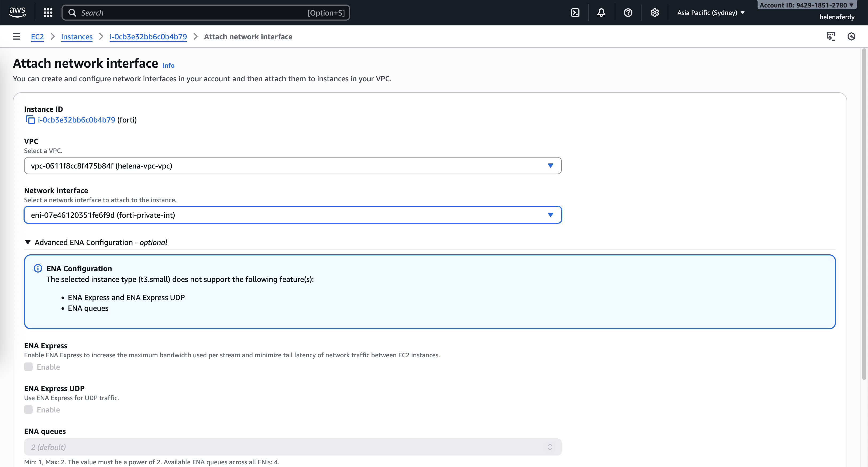This screenshot has height=467, width=868.
Task: Open the Info link beside page title
Action: [x=168, y=65]
